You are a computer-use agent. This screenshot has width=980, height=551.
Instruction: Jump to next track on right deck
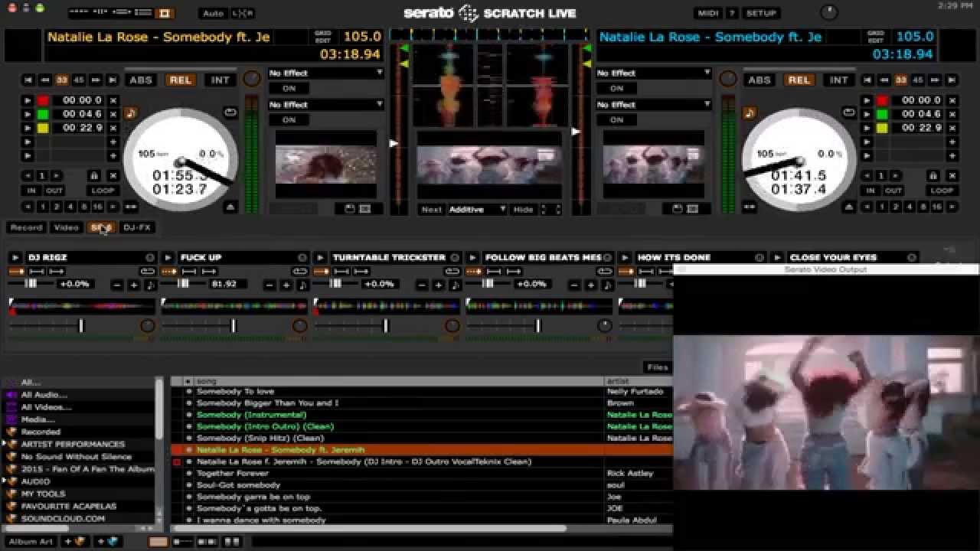[x=952, y=80]
